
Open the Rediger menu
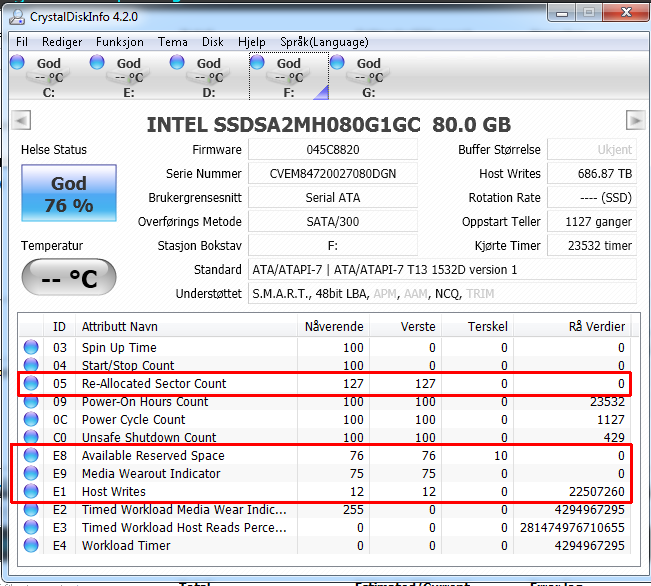(x=62, y=42)
